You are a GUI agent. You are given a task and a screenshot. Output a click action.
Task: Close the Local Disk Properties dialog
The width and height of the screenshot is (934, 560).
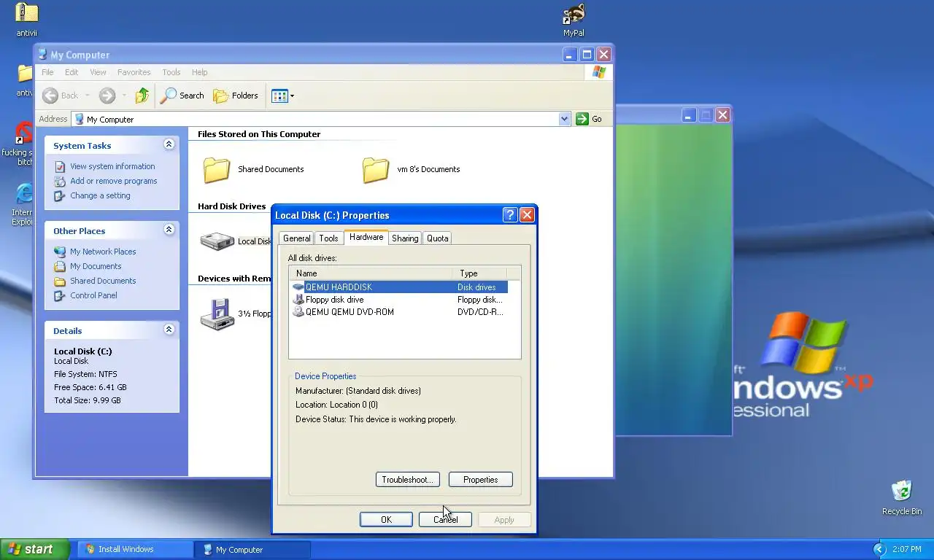(527, 215)
